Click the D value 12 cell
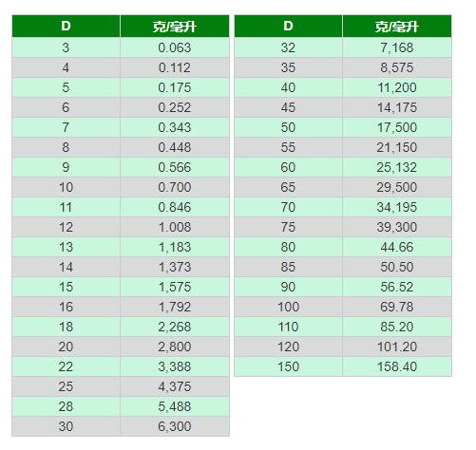The width and height of the screenshot is (476, 450). click(66, 227)
